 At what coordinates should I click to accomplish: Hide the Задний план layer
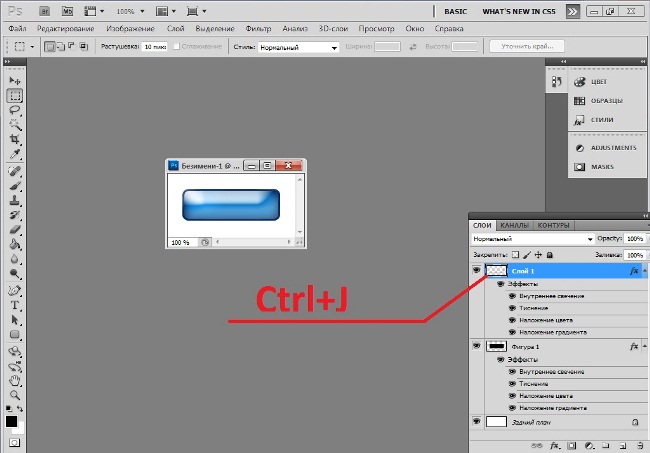tap(477, 422)
